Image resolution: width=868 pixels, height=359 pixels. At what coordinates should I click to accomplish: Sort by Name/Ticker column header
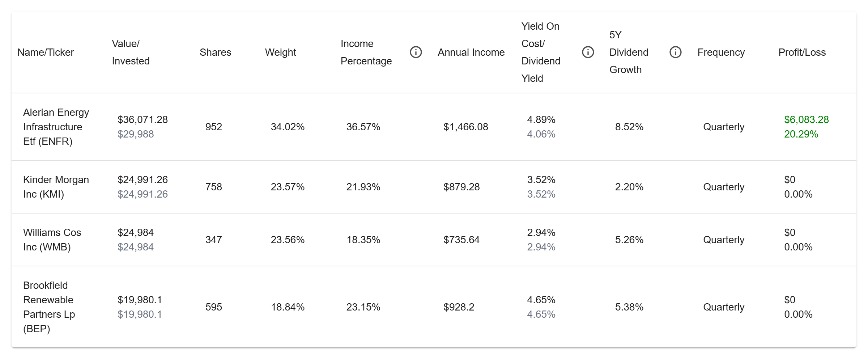click(46, 52)
